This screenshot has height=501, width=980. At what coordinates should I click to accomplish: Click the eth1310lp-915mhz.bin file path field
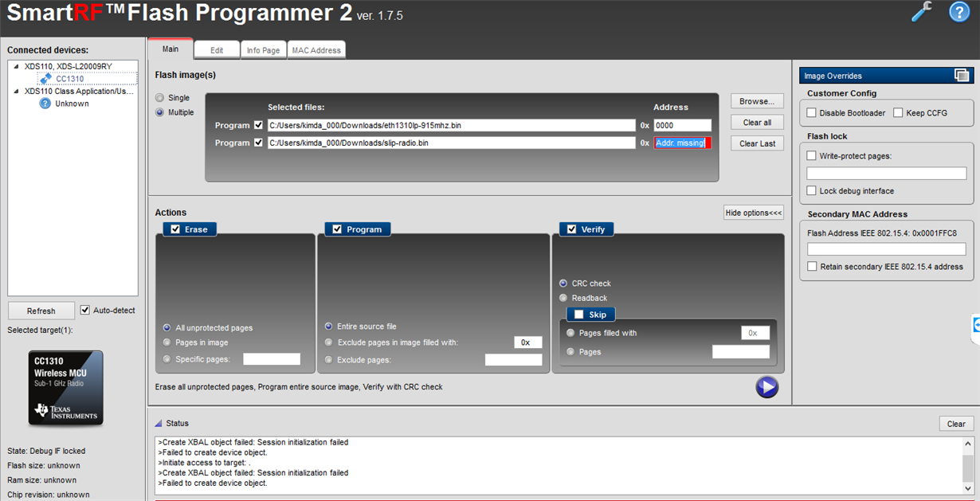click(x=451, y=125)
